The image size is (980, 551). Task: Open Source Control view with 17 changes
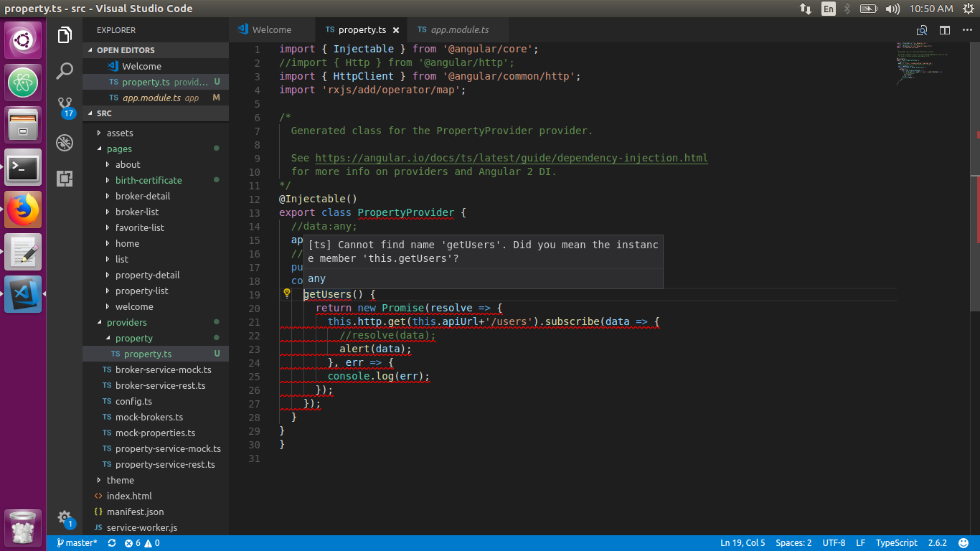tap(65, 105)
